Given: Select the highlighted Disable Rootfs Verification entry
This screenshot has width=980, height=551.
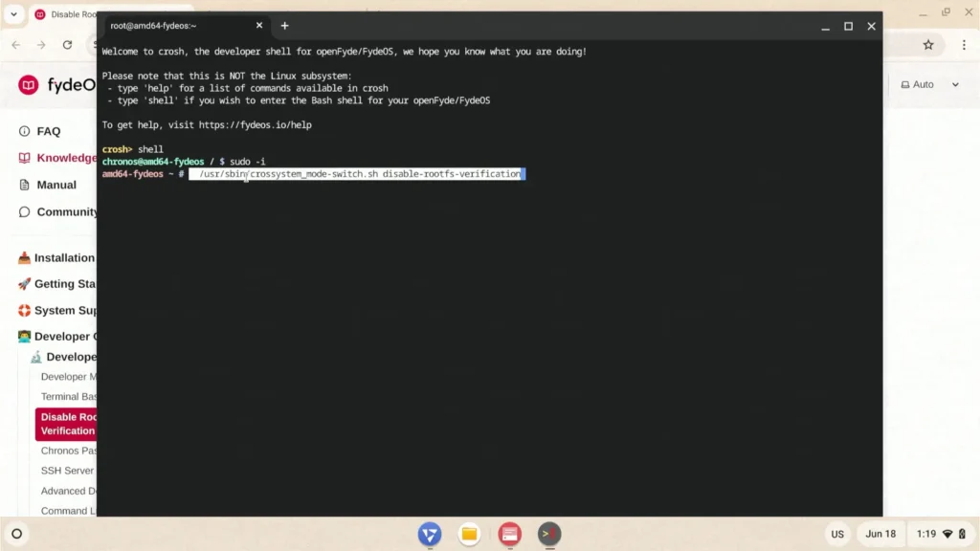Looking at the screenshot, I should (x=66, y=424).
